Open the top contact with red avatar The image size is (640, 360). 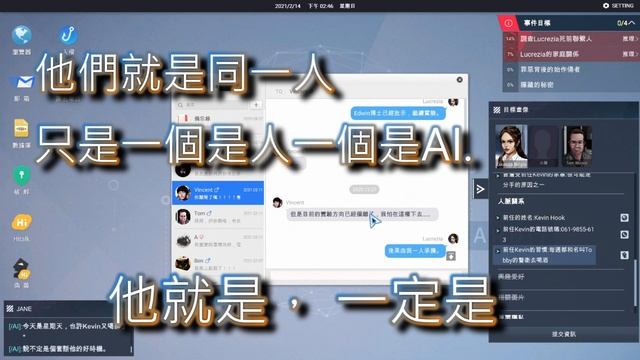coord(218,118)
